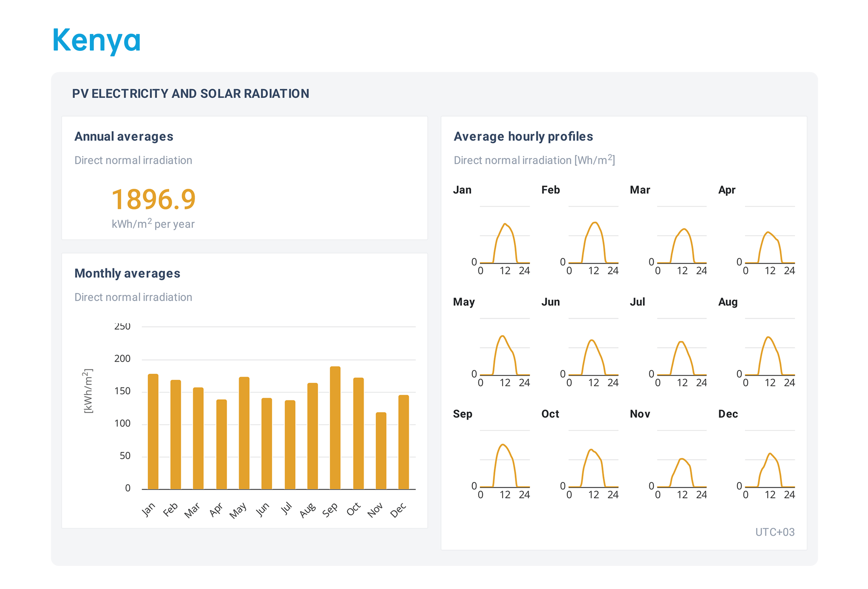
Task: Click the January bar in monthly chart
Action: (x=153, y=431)
